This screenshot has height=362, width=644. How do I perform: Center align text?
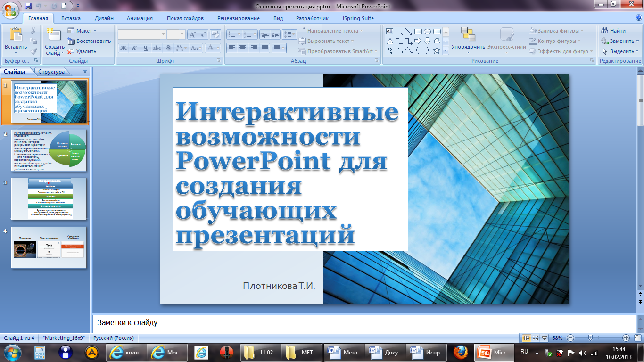tap(243, 48)
